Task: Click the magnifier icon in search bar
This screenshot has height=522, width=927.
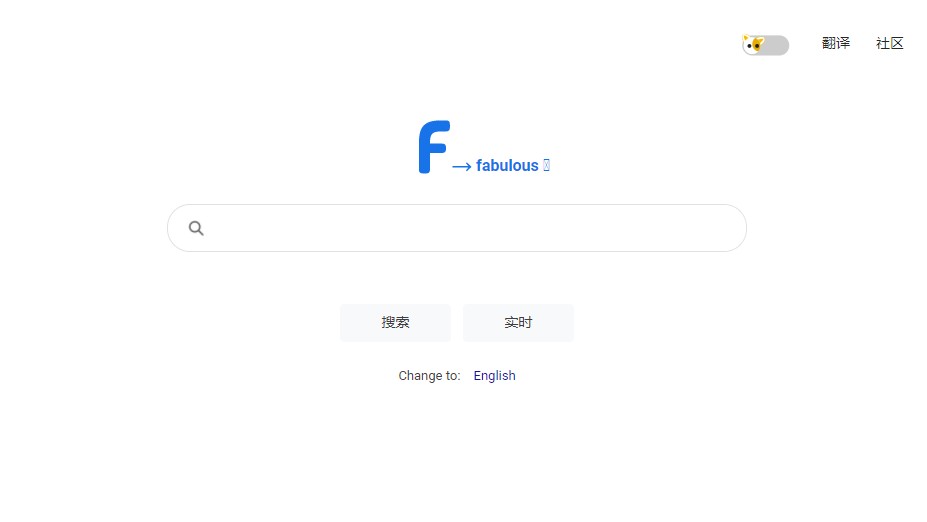Action: tap(196, 228)
